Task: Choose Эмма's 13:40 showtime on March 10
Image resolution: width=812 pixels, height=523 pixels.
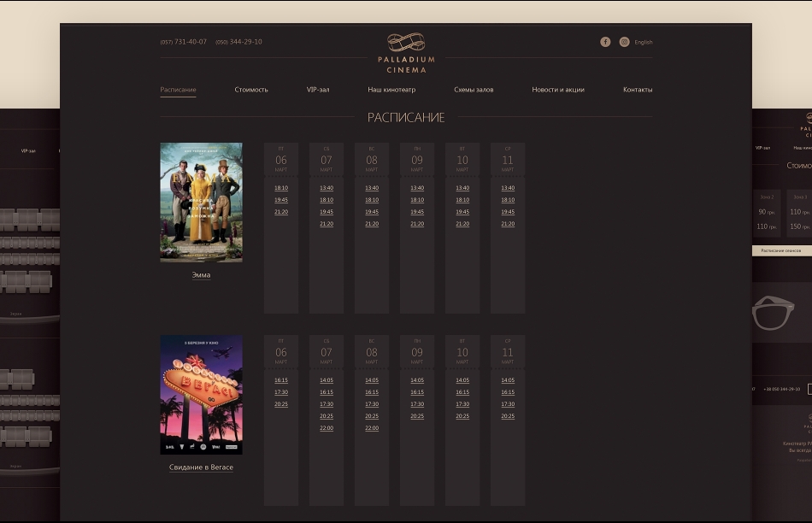Action: 462,188
